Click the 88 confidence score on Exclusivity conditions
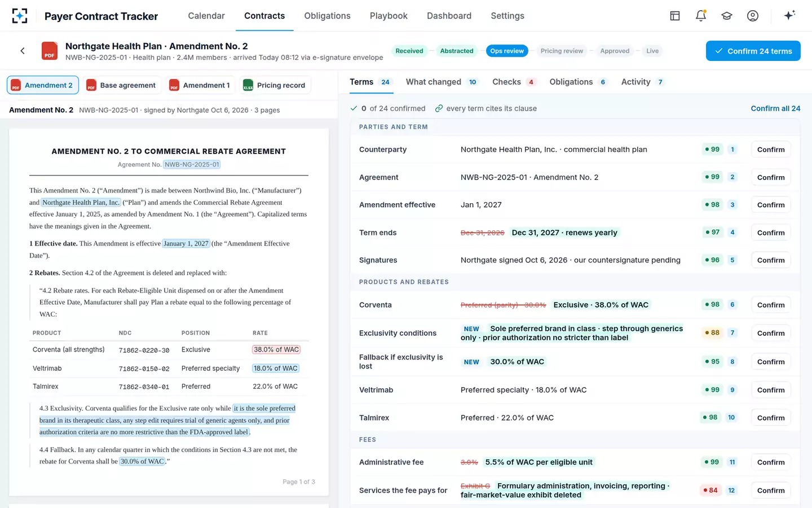 712,333
